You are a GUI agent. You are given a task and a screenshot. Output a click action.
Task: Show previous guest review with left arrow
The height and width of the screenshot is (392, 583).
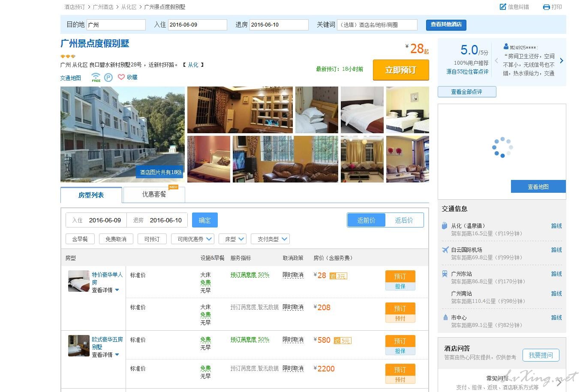[496, 61]
